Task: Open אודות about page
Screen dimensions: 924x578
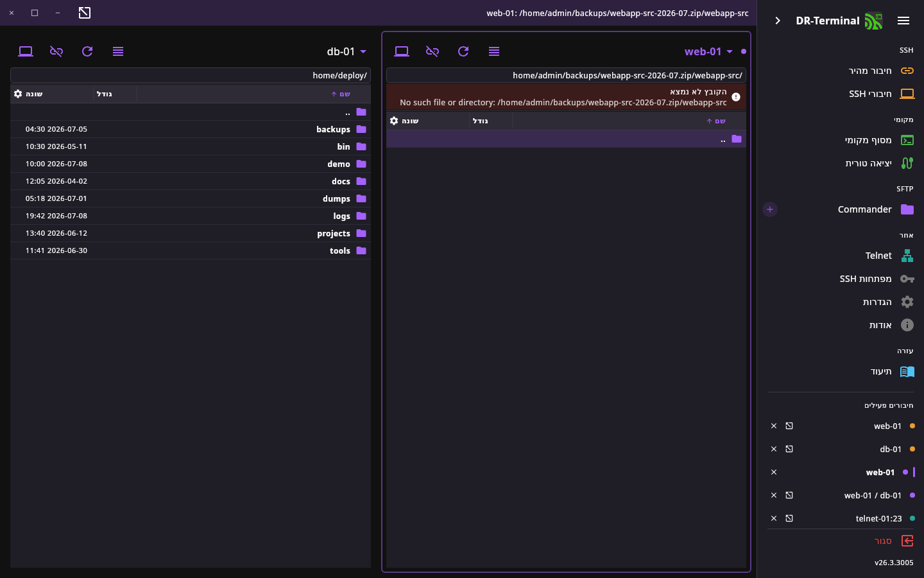Action: (x=841, y=325)
